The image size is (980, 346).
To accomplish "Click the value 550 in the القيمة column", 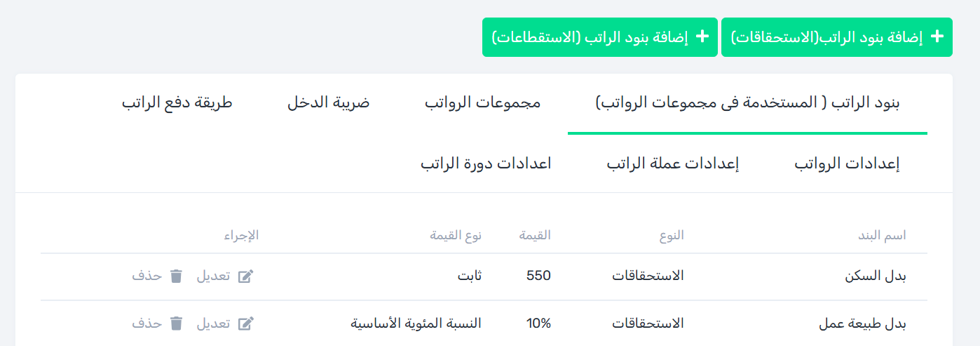I will coord(538,276).
